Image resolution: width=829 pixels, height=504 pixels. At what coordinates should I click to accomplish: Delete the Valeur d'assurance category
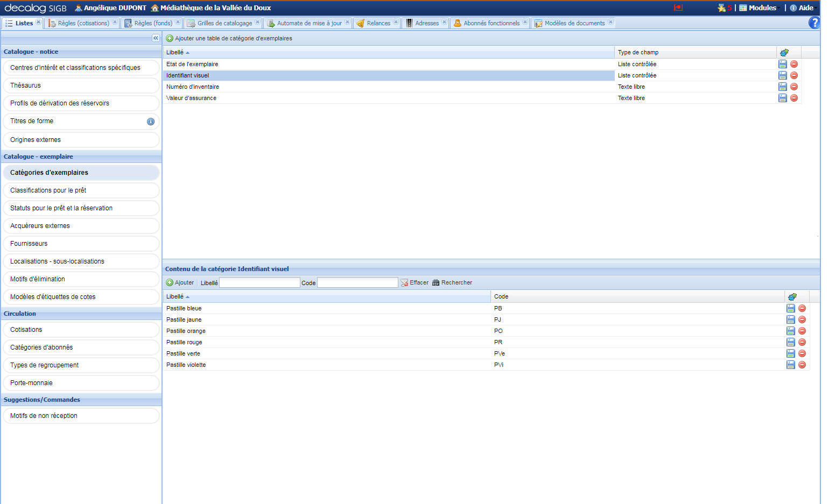(794, 98)
